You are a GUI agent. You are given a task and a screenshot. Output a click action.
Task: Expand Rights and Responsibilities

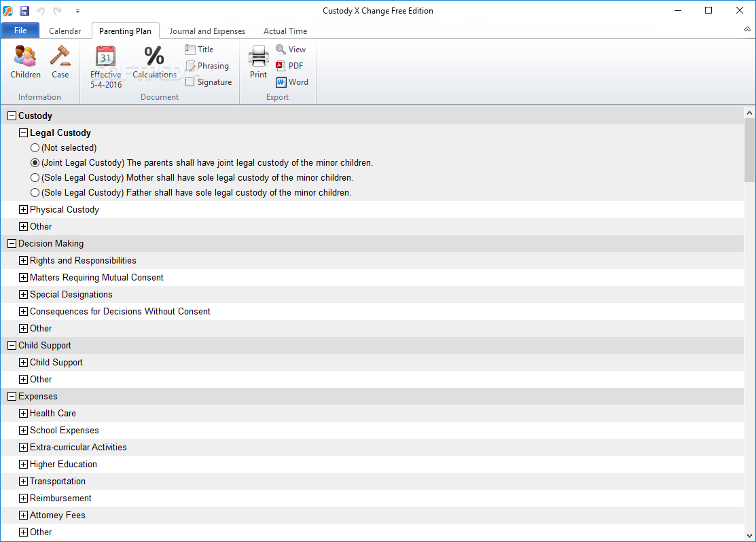coord(23,260)
